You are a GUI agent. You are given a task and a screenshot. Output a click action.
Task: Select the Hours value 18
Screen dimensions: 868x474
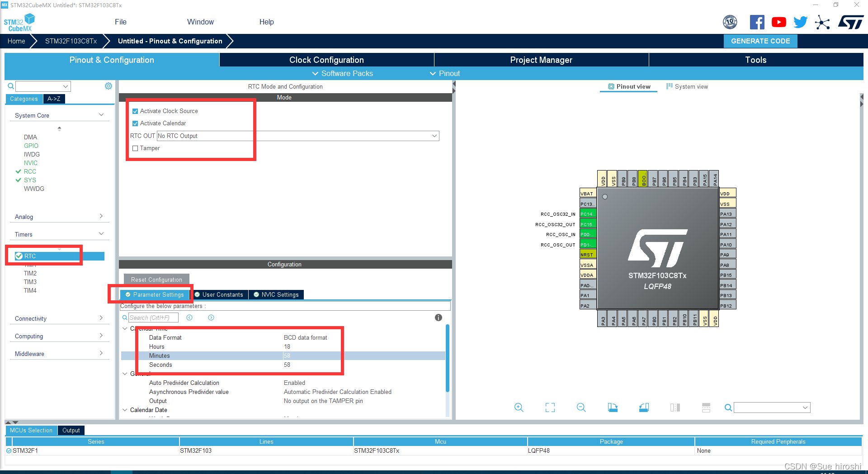287,346
